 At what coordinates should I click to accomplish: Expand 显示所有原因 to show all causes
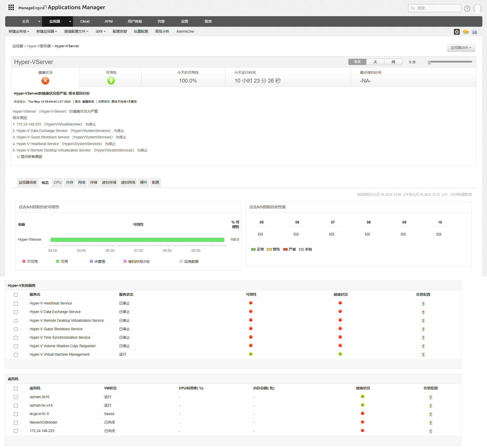31,157
